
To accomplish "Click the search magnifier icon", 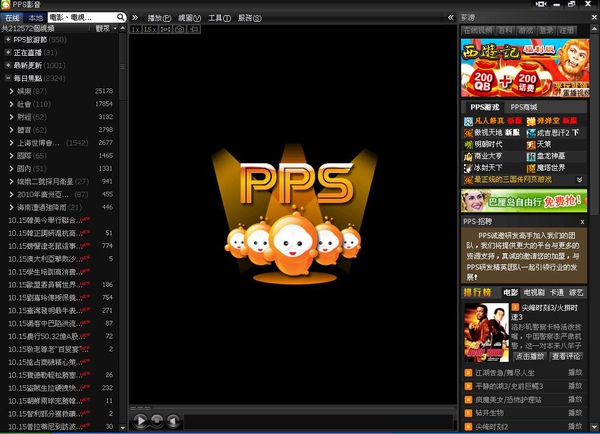I will point(121,17).
